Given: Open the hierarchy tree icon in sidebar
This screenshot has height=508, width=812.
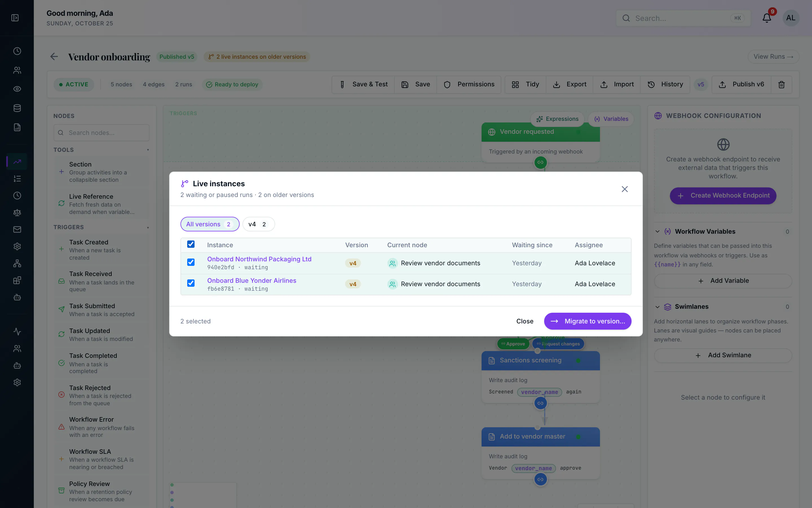Looking at the screenshot, I should (17, 263).
